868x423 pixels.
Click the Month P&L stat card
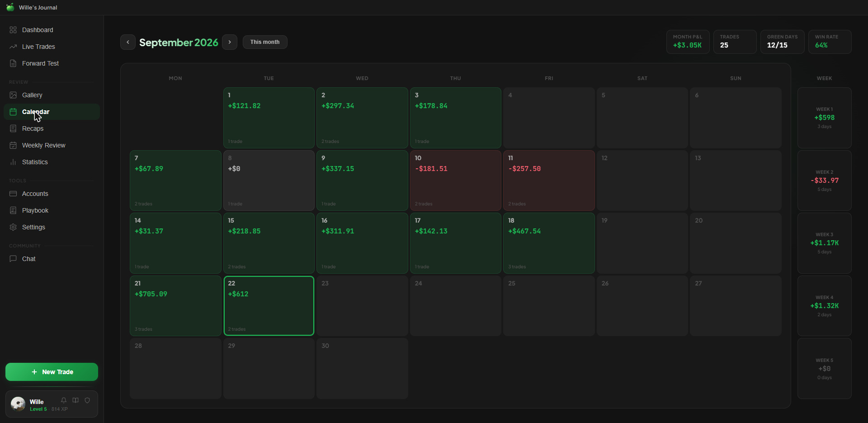coord(688,42)
